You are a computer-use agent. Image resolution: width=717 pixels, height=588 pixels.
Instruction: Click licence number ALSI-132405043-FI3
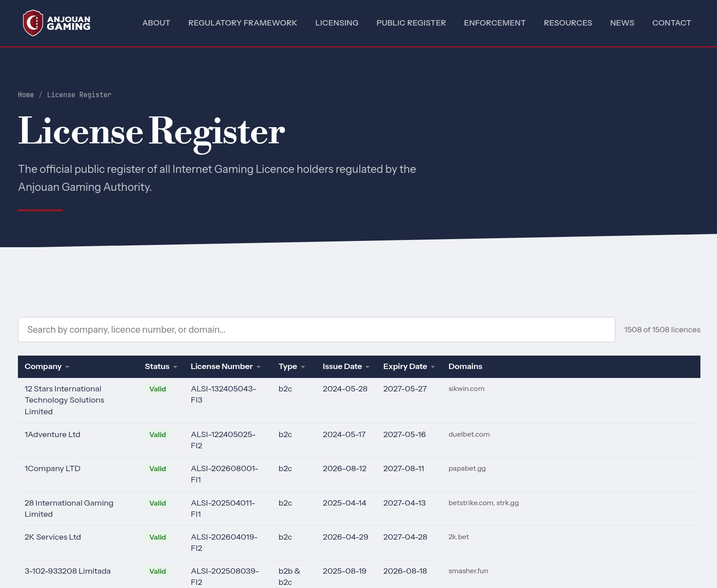click(x=224, y=395)
